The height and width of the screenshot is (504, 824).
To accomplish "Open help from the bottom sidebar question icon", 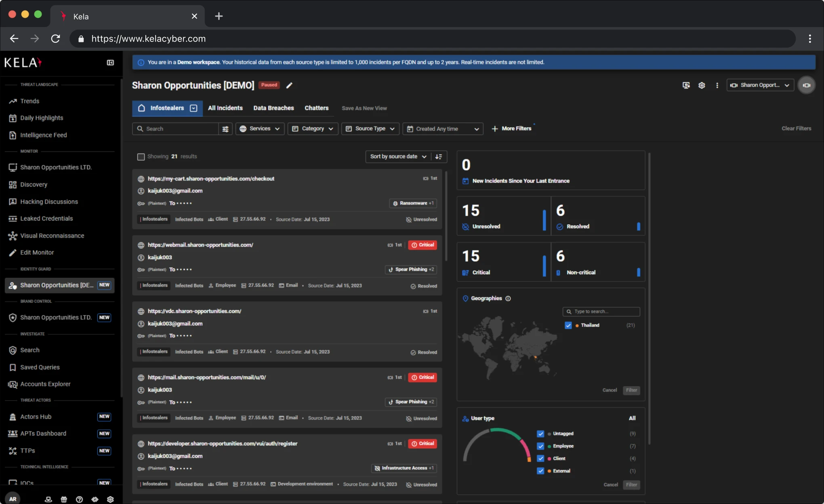I will [79, 500].
